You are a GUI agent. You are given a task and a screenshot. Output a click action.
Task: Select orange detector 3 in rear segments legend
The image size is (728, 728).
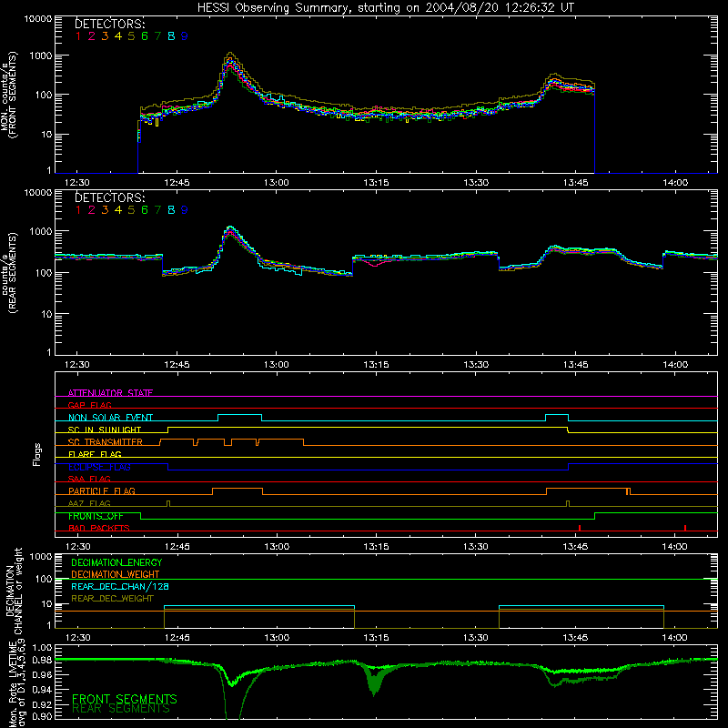105,210
